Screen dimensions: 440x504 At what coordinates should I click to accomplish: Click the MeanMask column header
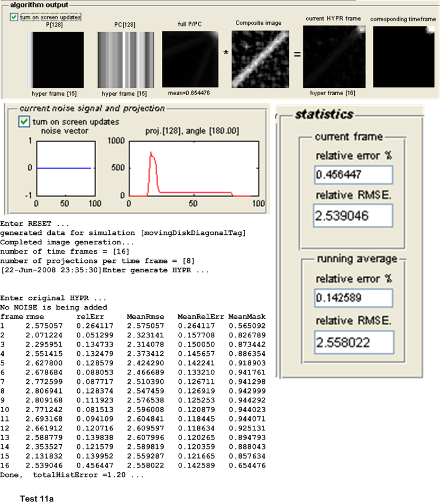245,316
